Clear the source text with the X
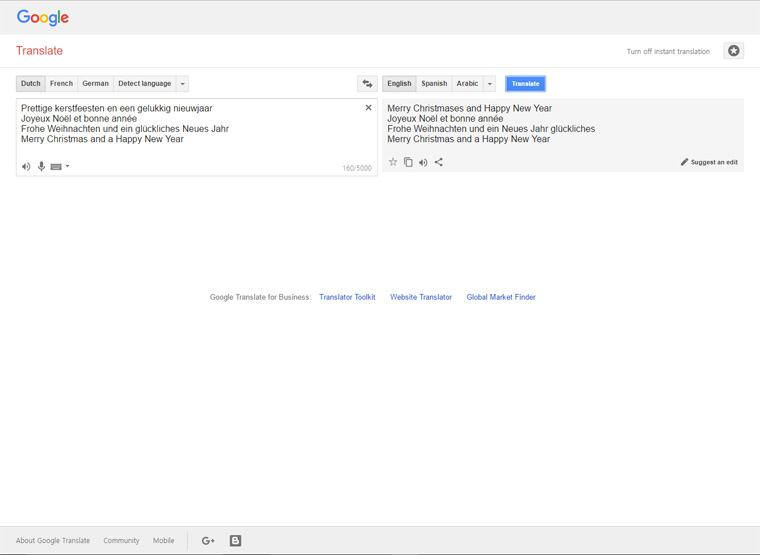The width and height of the screenshot is (760, 555). pyautogui.click(x=368, y=108)
